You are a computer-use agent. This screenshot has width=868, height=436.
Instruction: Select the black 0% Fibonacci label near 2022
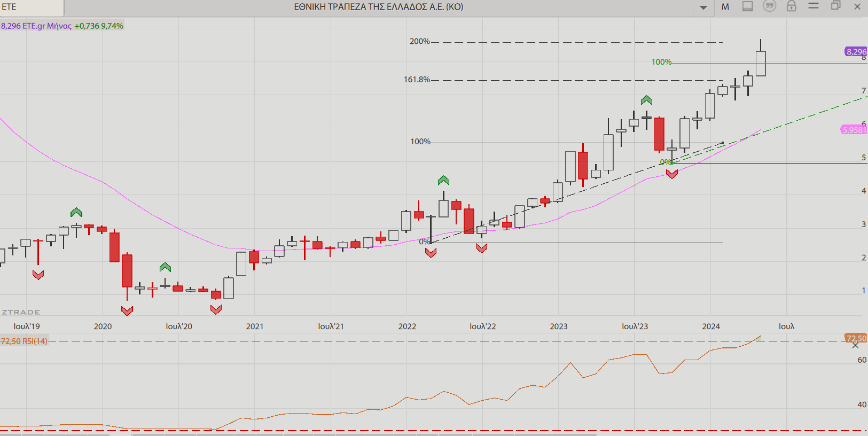coord(424,242)
